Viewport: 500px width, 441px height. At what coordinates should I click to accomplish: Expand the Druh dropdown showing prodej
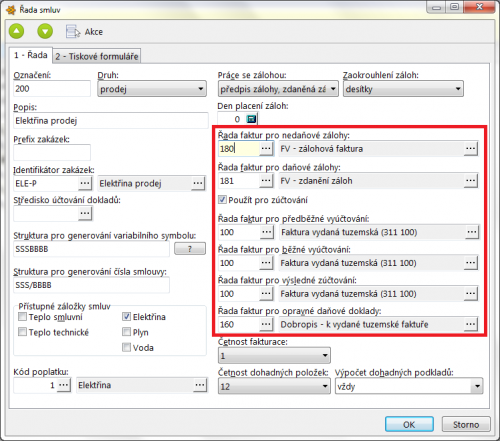click(152, 89)
